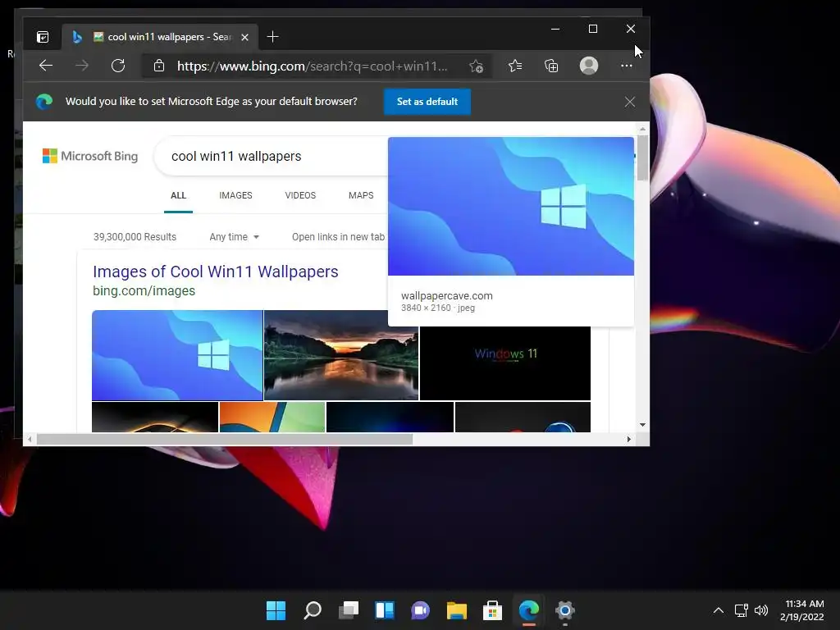Click wallpapercave.com in the preview card
The width and height of the screenshot is (840, 630).
pos(447,295)
